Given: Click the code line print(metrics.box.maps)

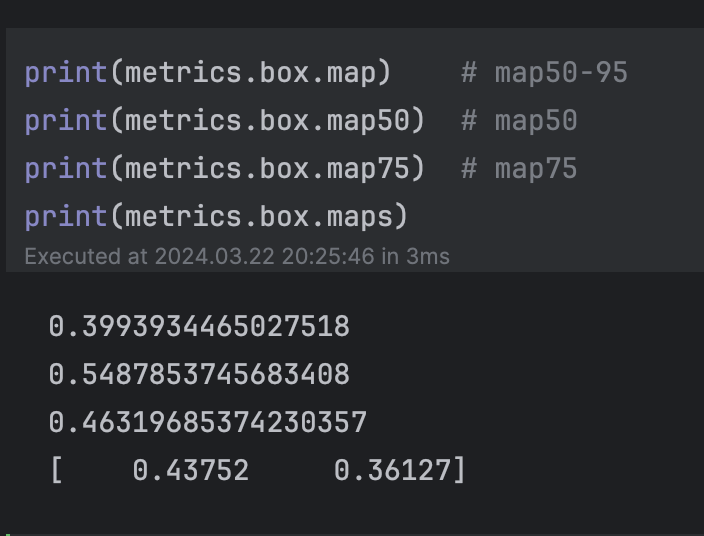Looking at the screenshot, I should (x=216, y=217).
